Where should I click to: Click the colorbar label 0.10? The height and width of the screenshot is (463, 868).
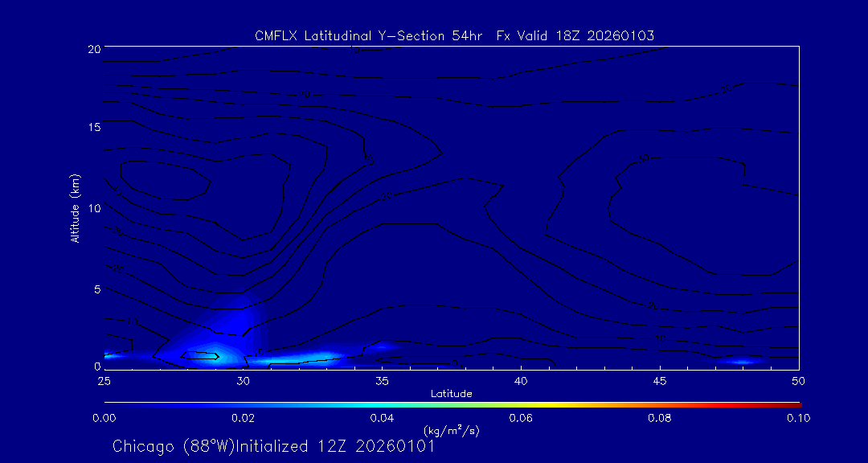[798, 418]
